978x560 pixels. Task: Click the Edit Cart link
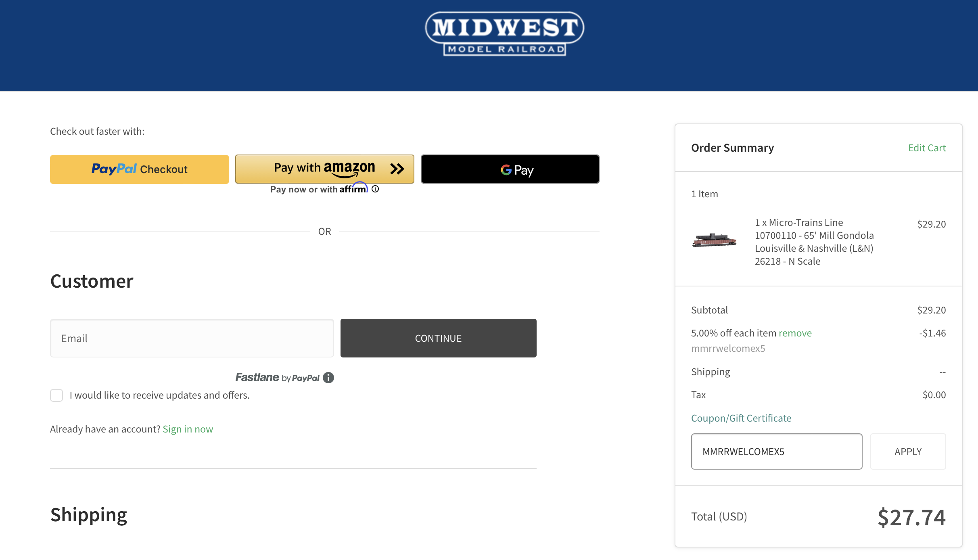pyautogui.click(x=927, y=148)
